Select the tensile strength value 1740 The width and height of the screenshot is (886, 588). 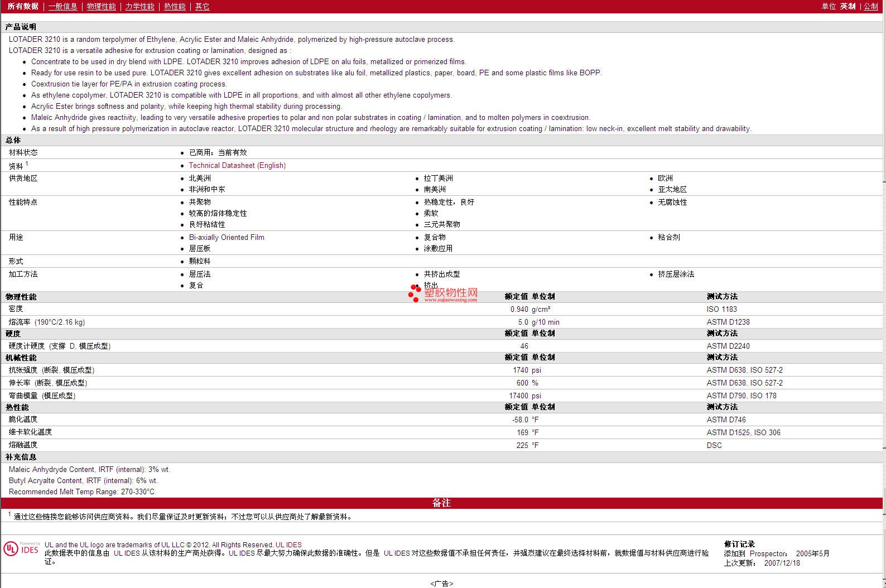(x=521, y=370)
